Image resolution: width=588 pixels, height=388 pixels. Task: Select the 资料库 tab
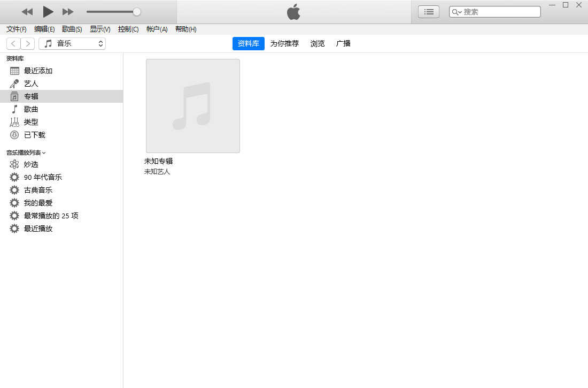point(248,43)
